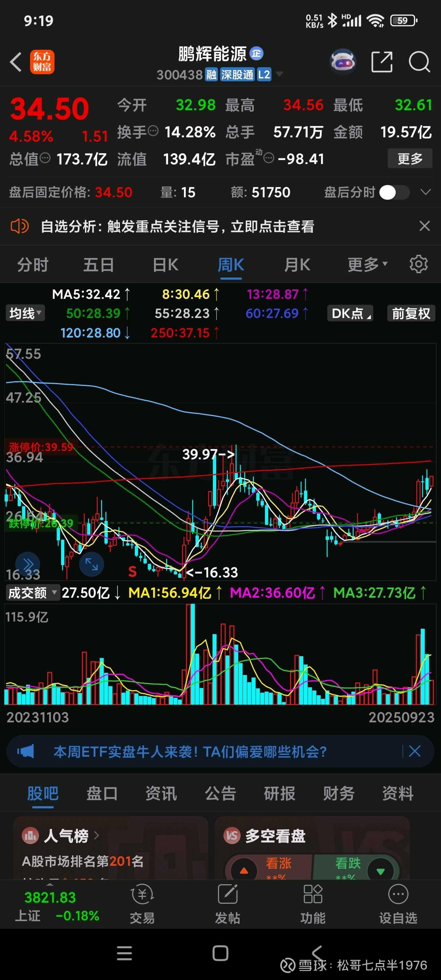This screenshot has height=980, width=441.
Task: Tap Android home square button
Action: pyautogui.click(x=220, y=953)
